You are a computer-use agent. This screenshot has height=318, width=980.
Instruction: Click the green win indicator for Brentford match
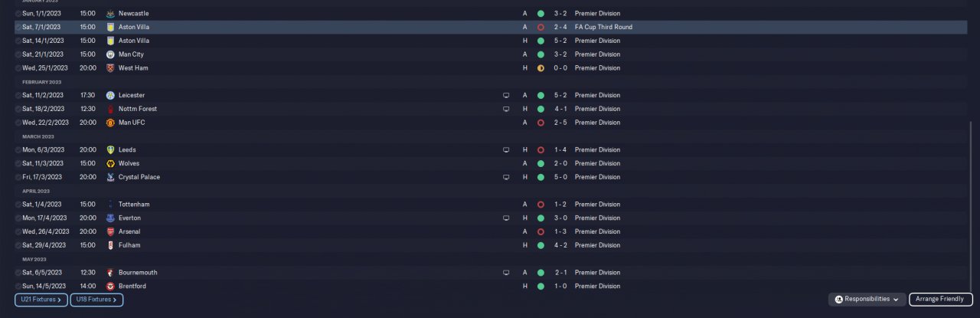coord(541,286)
